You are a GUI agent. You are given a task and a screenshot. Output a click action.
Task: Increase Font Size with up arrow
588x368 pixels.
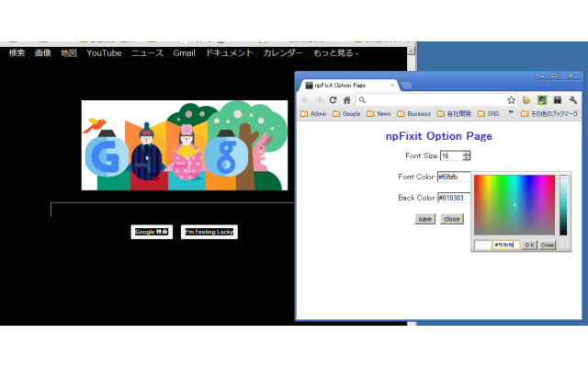(x=466, y=154)
